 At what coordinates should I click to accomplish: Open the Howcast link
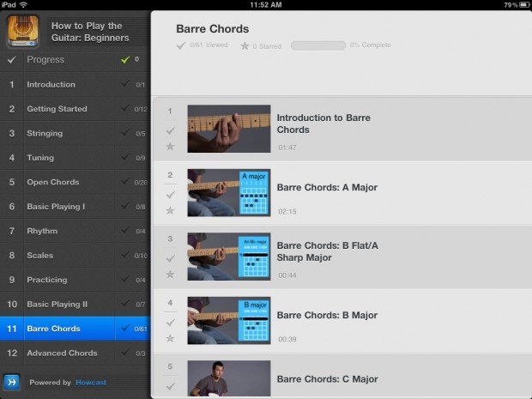click(91, 383)
